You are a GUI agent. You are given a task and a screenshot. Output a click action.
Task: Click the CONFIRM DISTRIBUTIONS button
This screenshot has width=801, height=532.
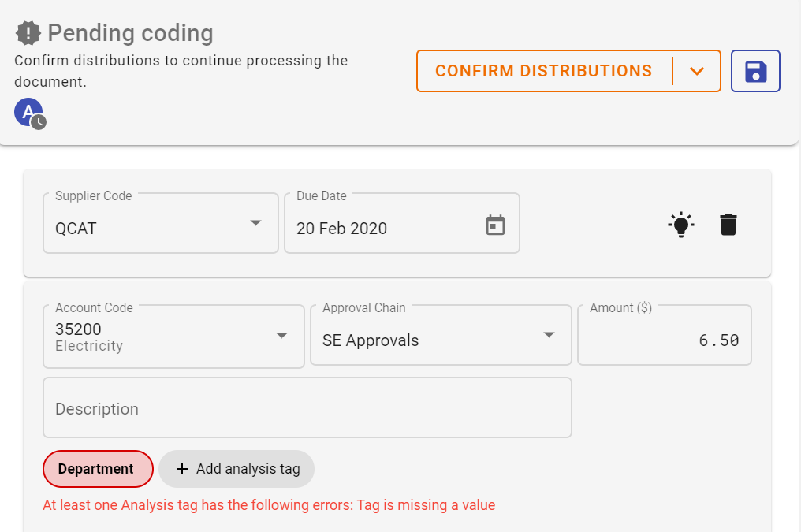tap(544, 70)
